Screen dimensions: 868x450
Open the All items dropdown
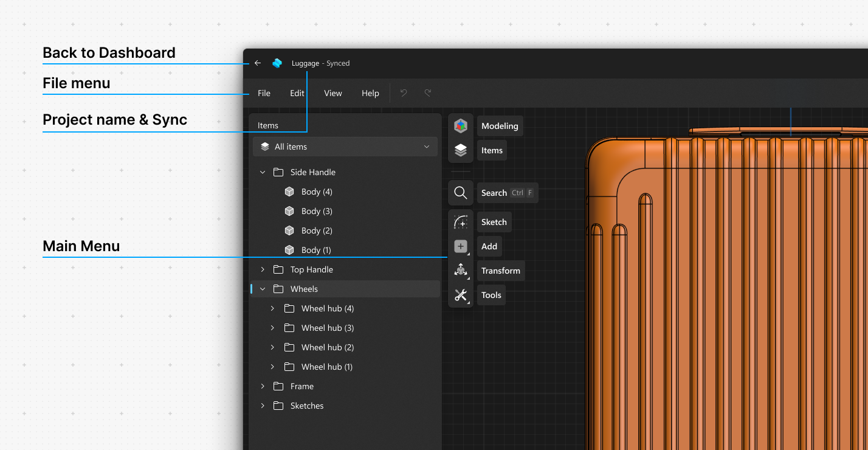click(345, 147)
